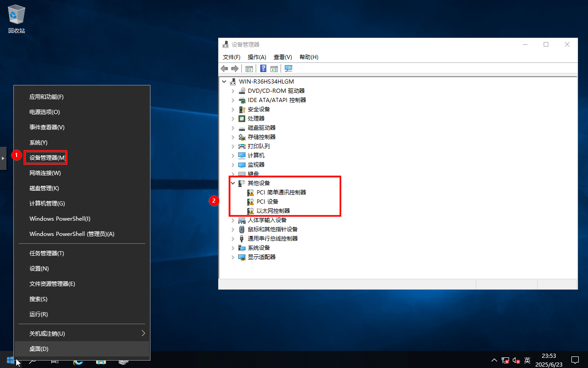
Task: Choose Windows PowerShell (管理员)(A) entry
Action: pyautogui.click(x=82, y=234)
